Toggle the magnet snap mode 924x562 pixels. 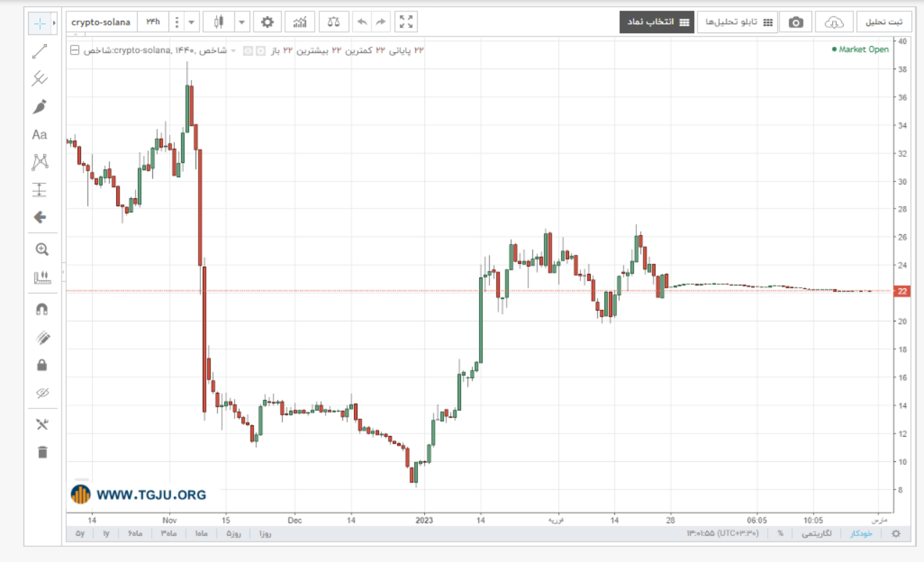42,310
